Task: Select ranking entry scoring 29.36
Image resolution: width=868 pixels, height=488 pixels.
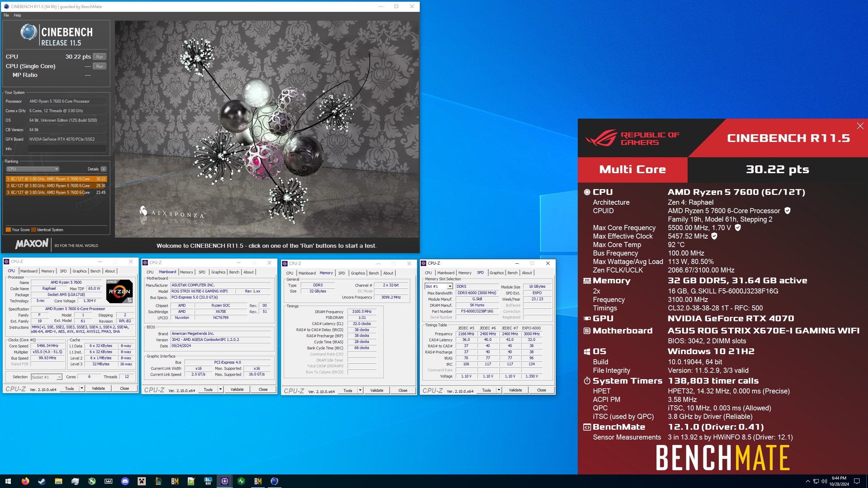Action: tap(56, 186)
